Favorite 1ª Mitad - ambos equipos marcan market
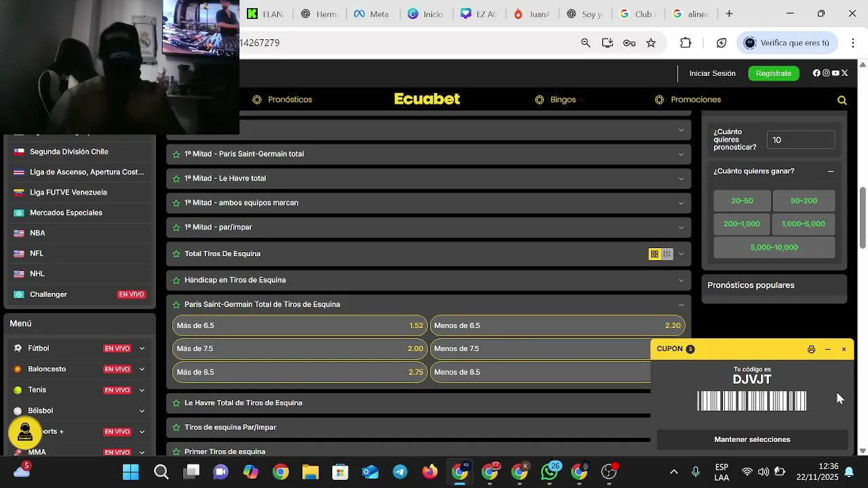 [x=176, y=203]
